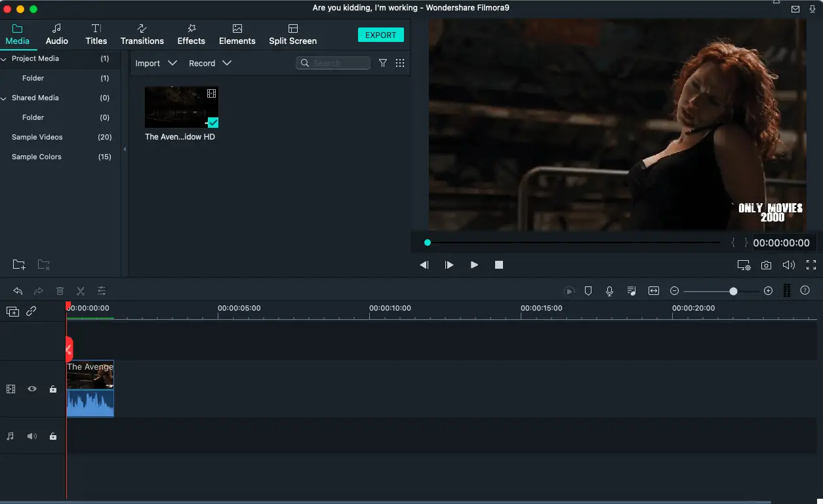Screen dimensions: 823x504
Task: Click the Redo arrow in timeline toolbar
Action: click(x=39, y=291)
